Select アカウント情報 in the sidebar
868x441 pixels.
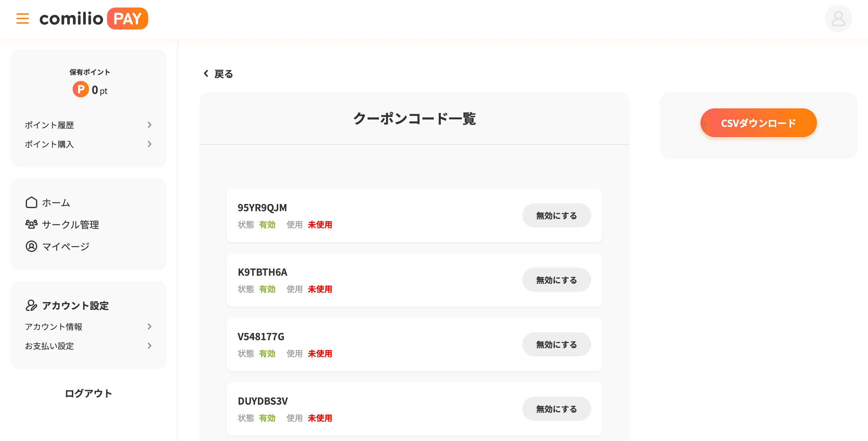click(54, 327)
